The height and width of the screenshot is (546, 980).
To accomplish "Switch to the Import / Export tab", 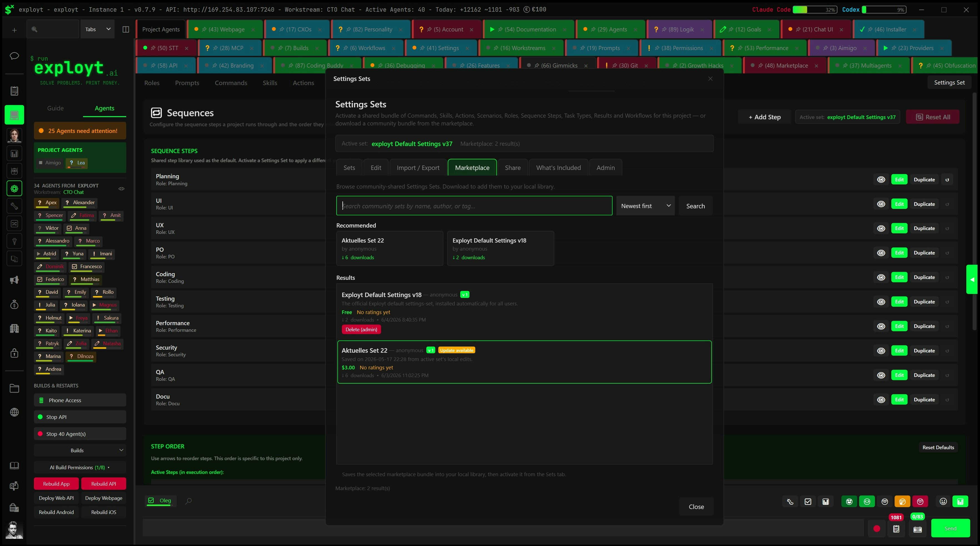I will point(418,167).
